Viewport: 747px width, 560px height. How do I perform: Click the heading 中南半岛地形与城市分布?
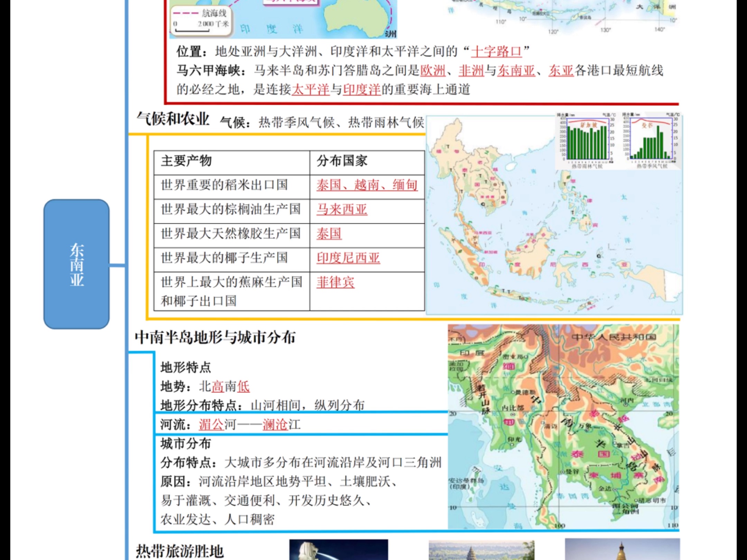point(215,337)
